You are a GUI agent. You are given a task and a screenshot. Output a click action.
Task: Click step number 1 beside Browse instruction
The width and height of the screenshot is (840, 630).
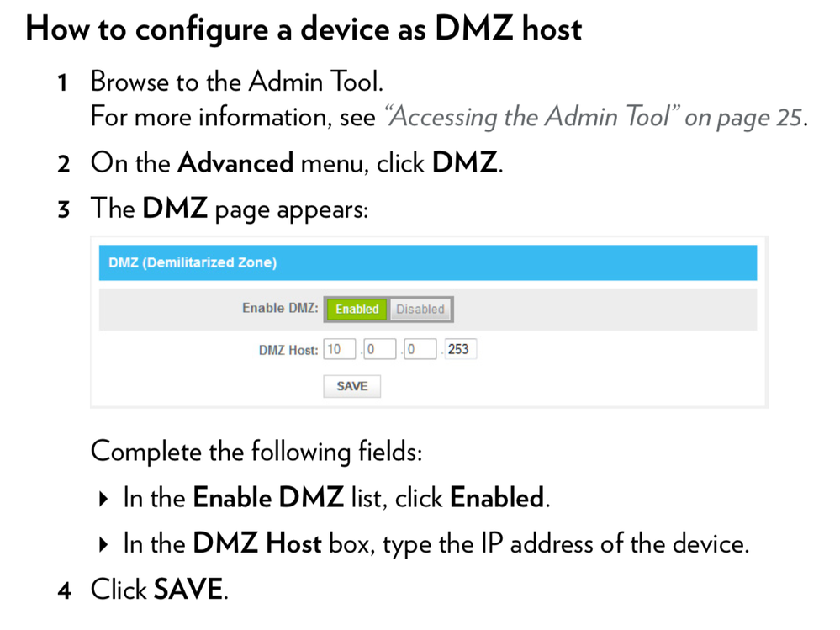pyautogui.click(x=63, y=83)
